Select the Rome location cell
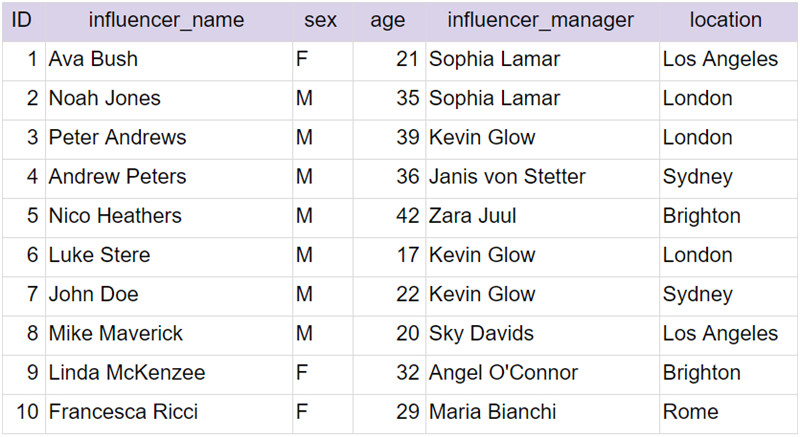The width and height of the screenshot is (800, 437). coord(728,414)
